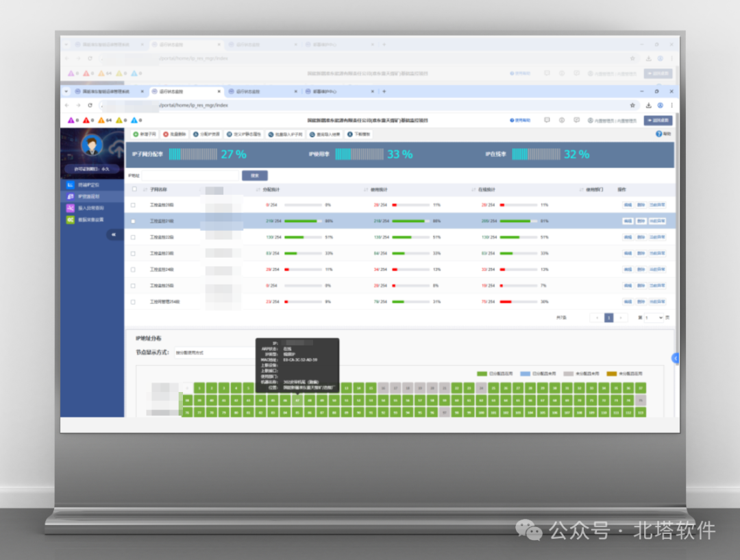Click the IP在线率 32% gauge bar
This screenshot has height=560, width=740.
[536, 154]
